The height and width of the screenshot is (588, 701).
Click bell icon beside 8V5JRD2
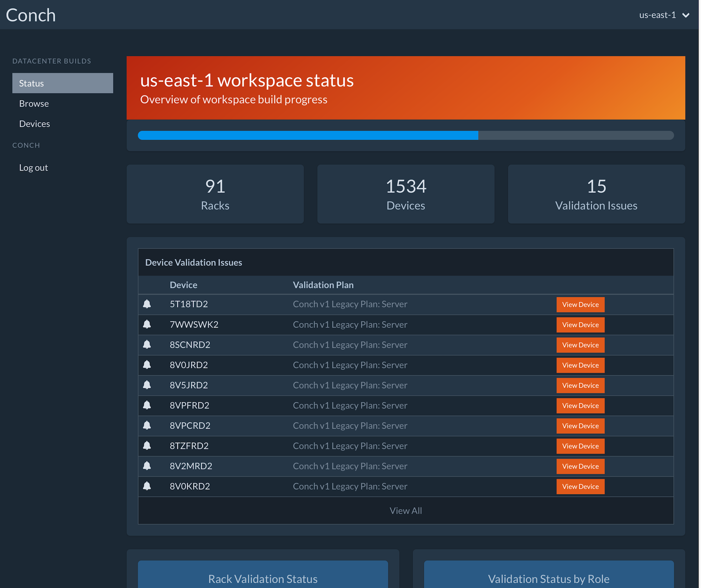147,385
